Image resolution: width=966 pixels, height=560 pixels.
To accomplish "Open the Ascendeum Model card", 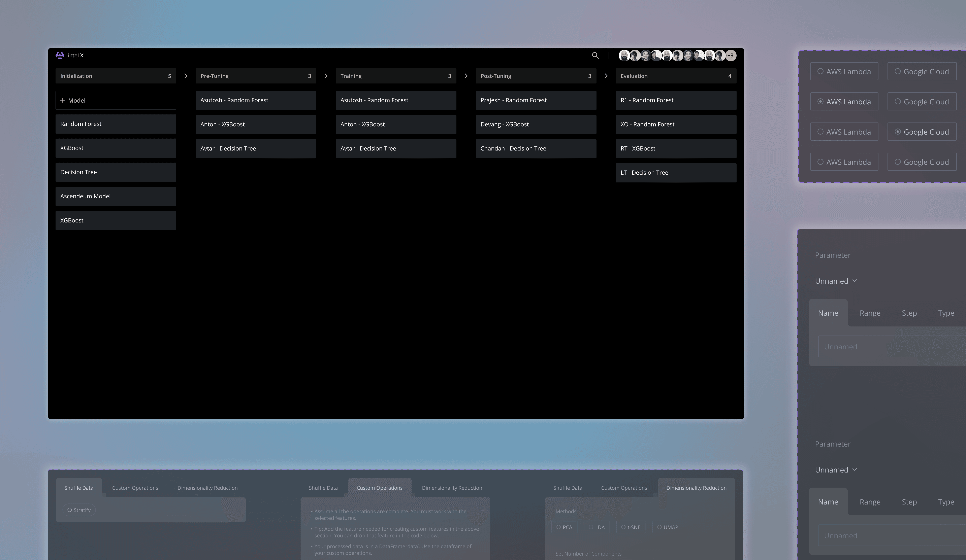I will [x=115, y=197].
